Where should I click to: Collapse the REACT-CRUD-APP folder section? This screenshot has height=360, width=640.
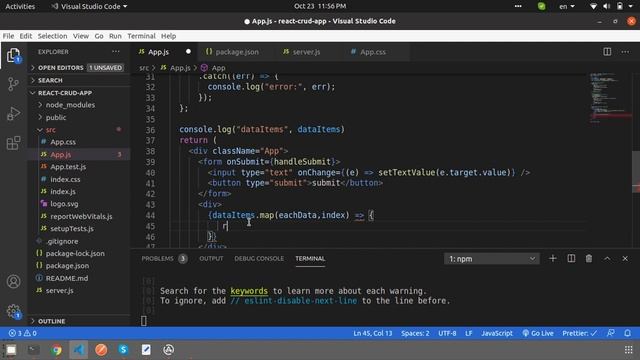[x=78, y=93]
